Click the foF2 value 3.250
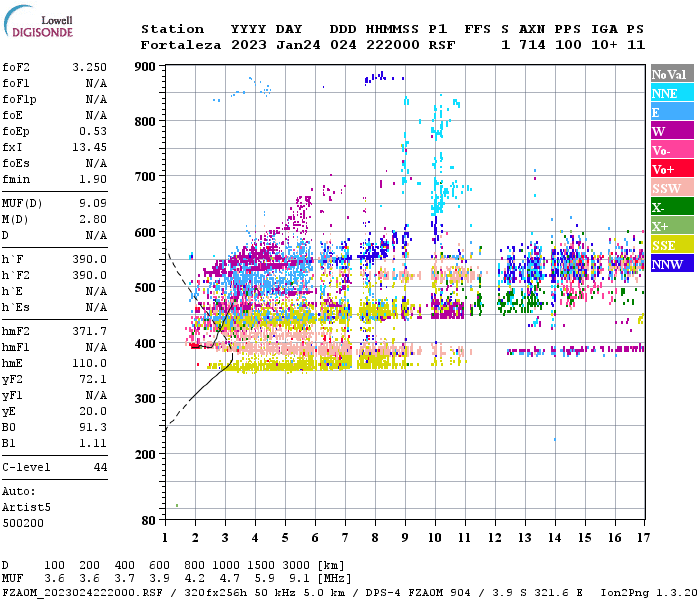 tap(89, 67)
